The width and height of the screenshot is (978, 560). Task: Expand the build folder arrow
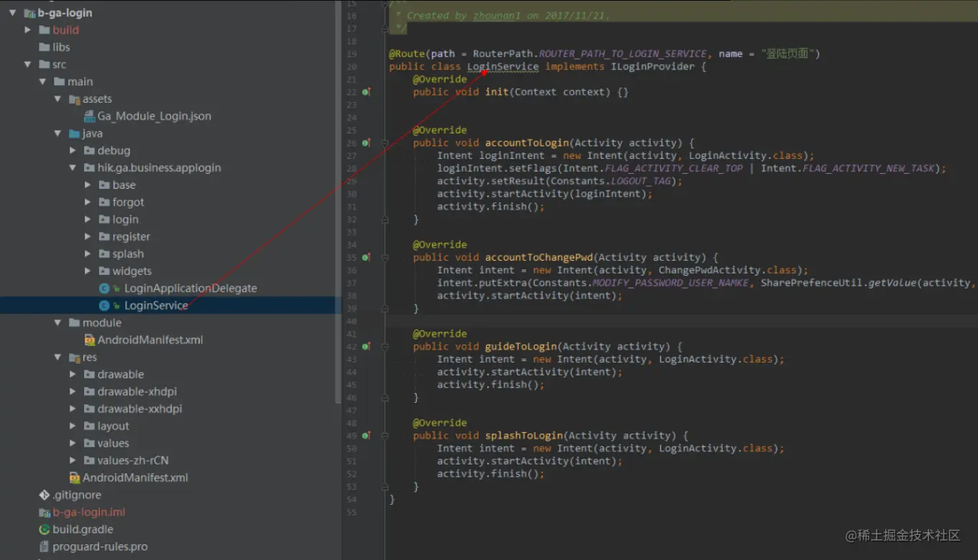[x=27, y=30]
